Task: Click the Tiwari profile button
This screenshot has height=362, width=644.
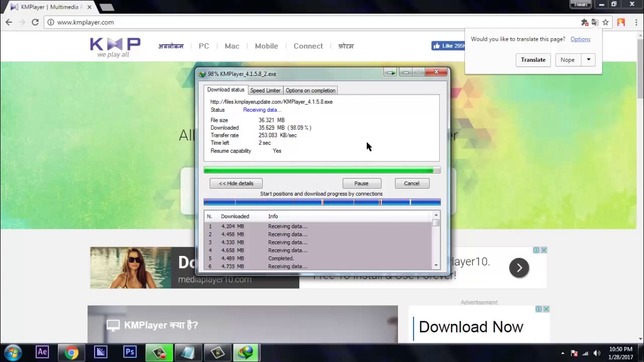Action: click(x=580, y=4)
